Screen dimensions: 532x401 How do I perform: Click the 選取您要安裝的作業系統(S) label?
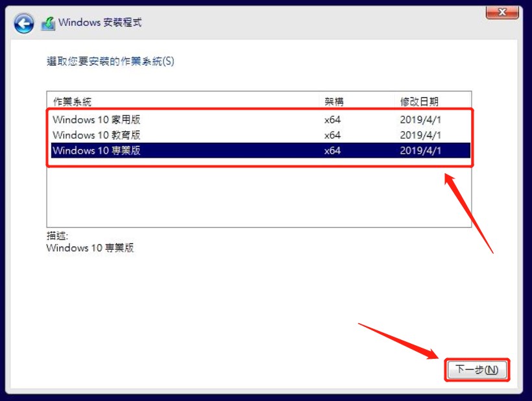pyautogui.click(x=110, y=62)
